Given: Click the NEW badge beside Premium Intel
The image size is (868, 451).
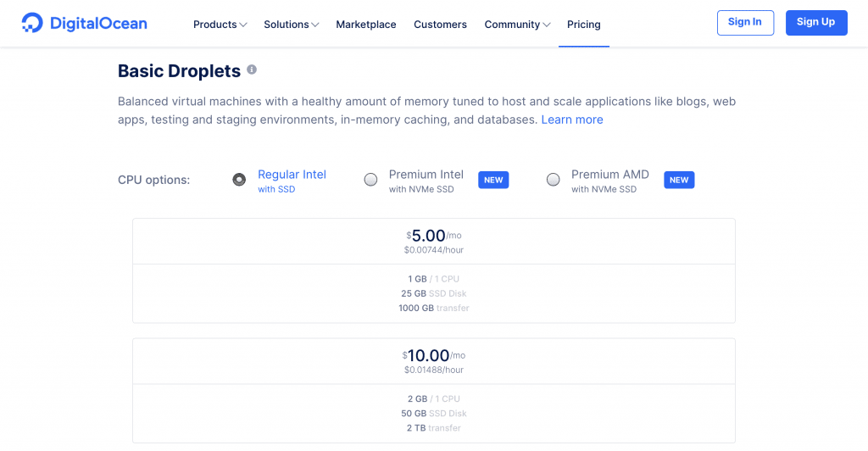Looking at the screenshot, I should [x=493, y=180].
